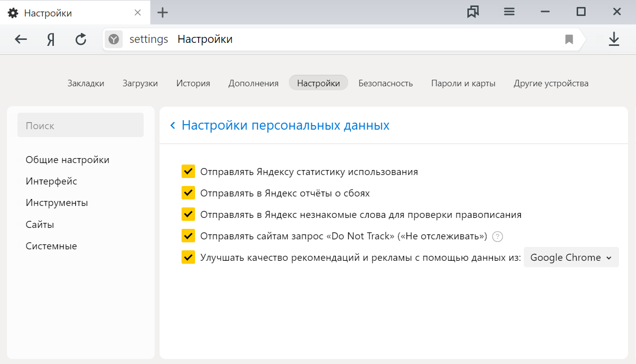Screen dimensions: 636x364
Task: Click the Настройки персональных данных heading link
Action: pos(285,125)
